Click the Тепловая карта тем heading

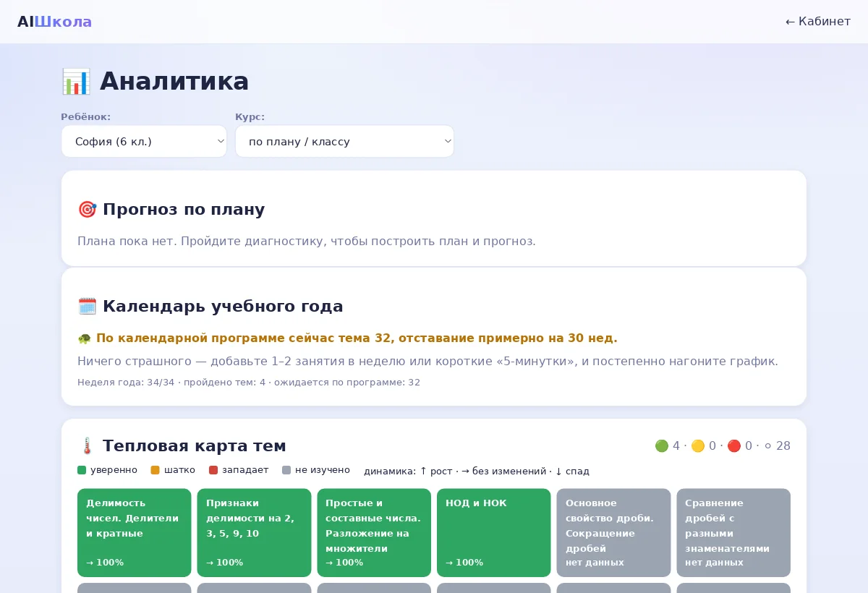click(195, 446)
